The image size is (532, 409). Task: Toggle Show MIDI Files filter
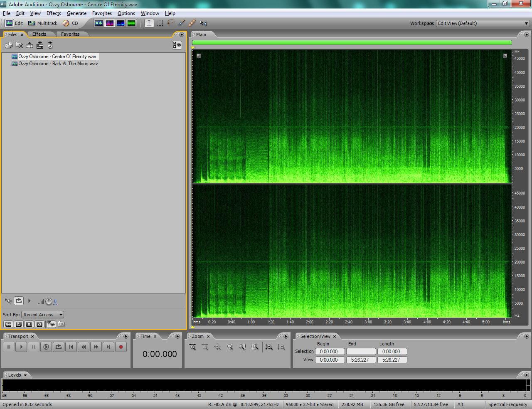coord(39,324)
